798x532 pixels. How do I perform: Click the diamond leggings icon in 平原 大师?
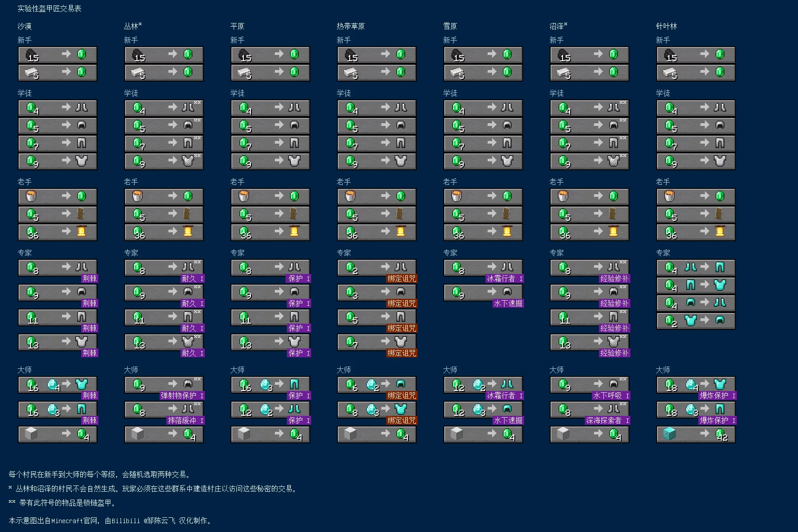pyautogui.click(x=294, y=384)
